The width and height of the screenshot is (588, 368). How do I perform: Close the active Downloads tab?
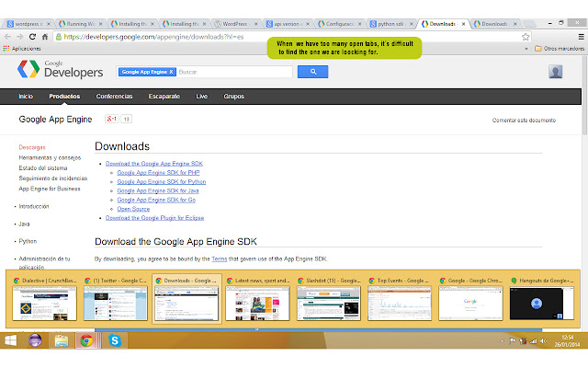coord(463,24)
